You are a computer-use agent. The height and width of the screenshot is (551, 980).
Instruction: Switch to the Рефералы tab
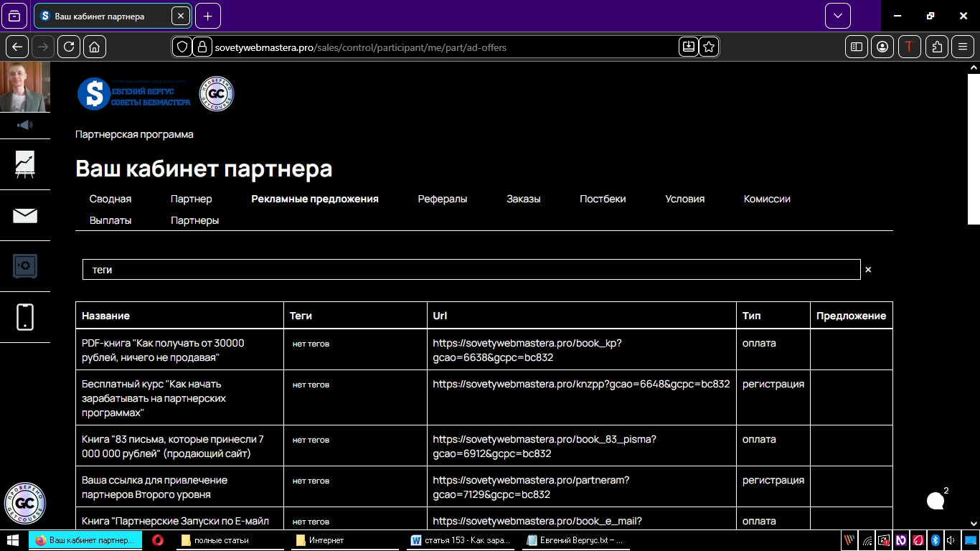click(443, 199)
